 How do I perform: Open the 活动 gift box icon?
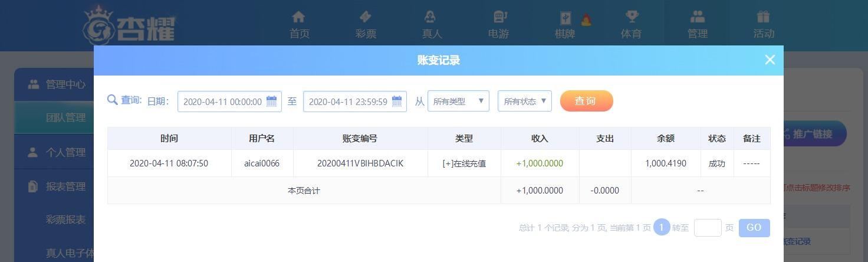pos(764,17)
